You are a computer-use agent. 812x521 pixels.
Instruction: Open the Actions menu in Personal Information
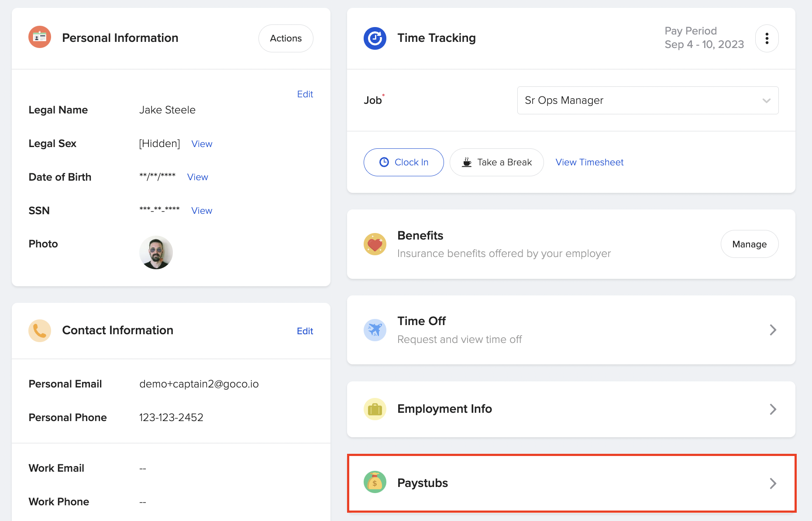click(x=286, y=38)
